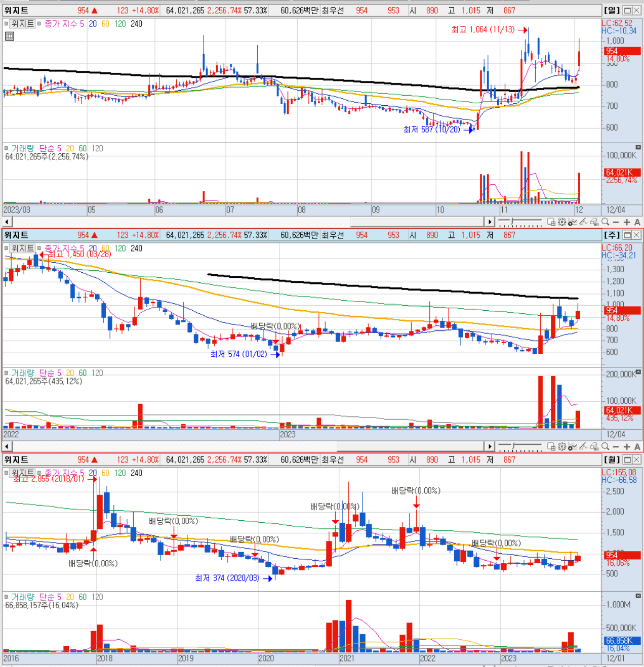Click magnifier icon in daily chart toolbar

(x=606, y=222)
